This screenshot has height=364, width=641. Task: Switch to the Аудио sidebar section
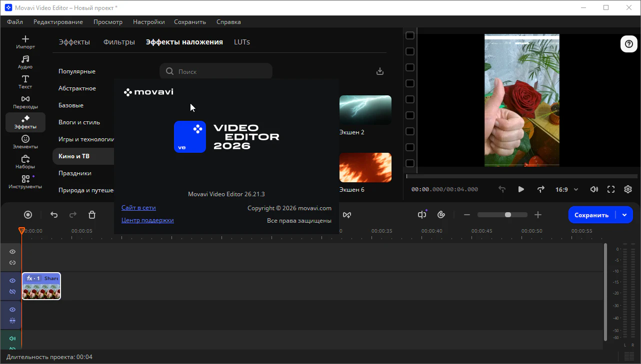tap(25, 62)
